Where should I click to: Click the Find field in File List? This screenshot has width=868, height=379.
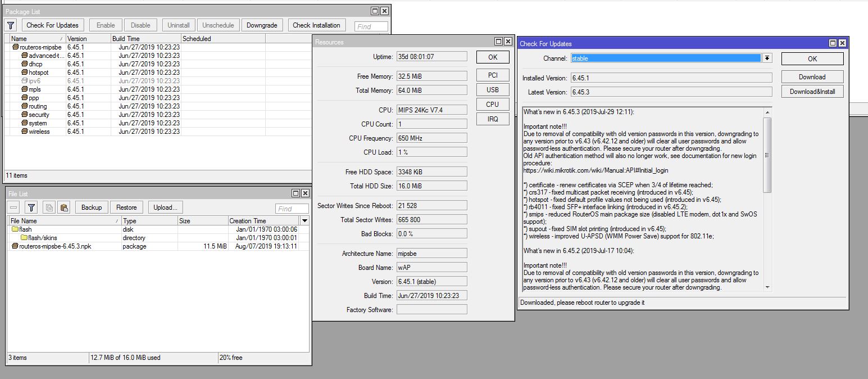pos(292,209)
